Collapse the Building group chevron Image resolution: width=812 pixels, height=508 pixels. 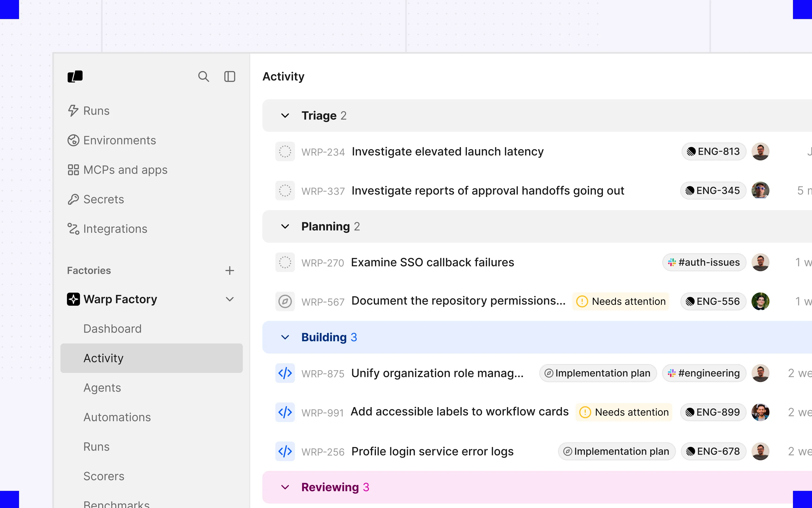pyautogui.click(x=285, y=337)
